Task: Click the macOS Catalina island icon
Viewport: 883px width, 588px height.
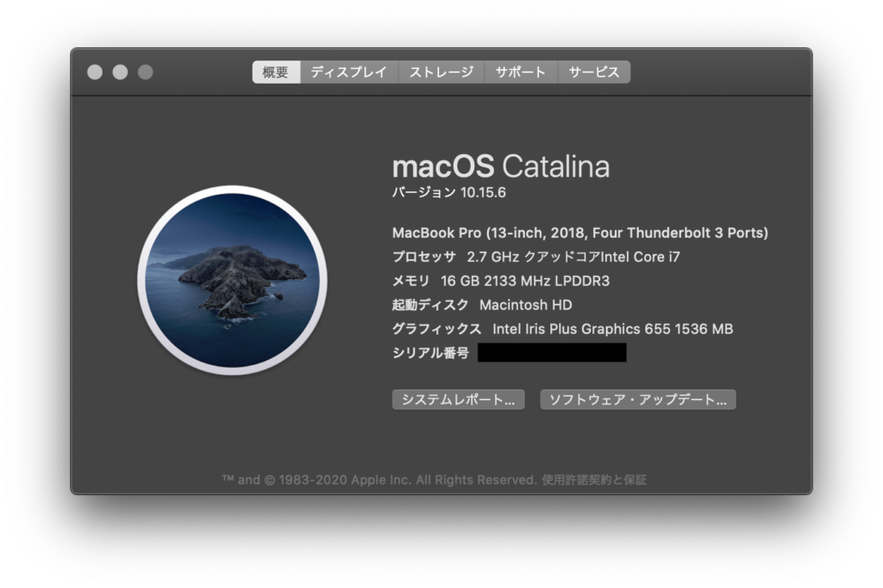Action: click(233, 280)
